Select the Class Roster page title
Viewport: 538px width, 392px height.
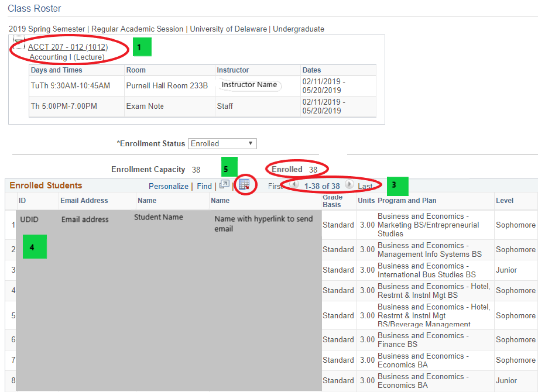tap(35, 8)
